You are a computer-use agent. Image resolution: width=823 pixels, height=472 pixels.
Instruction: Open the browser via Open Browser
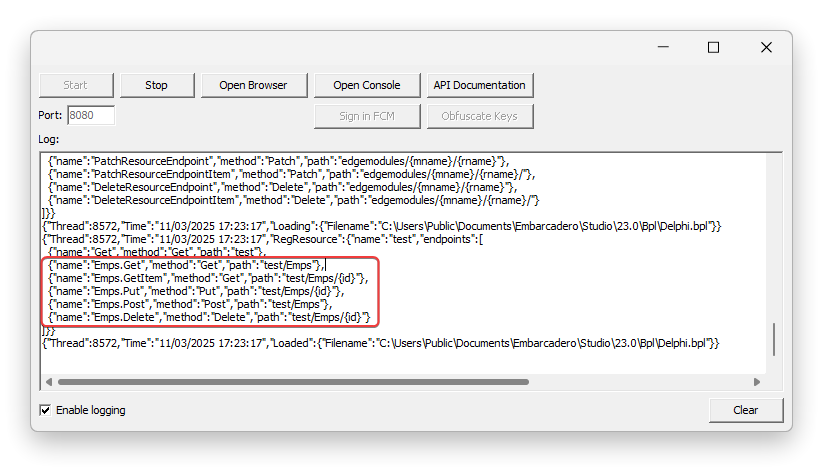[x=254, y=85]
